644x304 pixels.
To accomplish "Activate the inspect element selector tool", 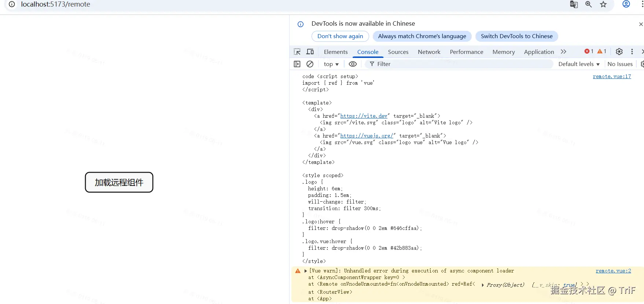I will (x=297, y=52).
